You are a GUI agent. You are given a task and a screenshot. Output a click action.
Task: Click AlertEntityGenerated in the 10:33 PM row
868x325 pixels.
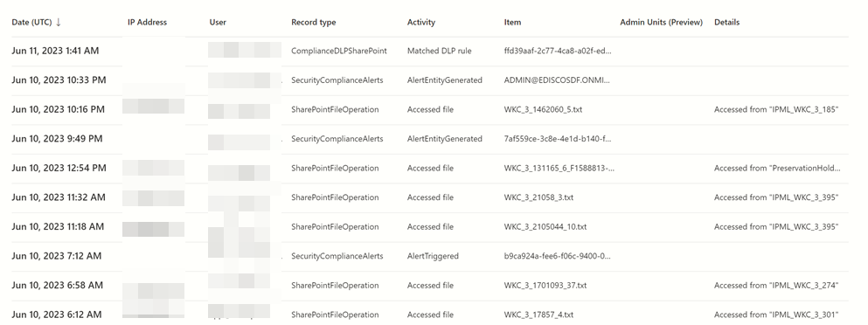[x=445, y=80]
